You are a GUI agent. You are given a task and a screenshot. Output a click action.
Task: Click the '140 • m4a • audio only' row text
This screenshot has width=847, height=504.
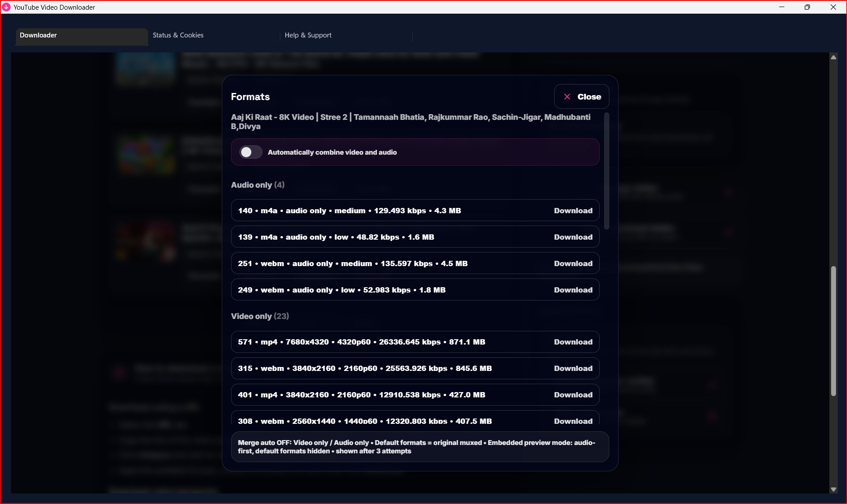[x=350, y=211]
